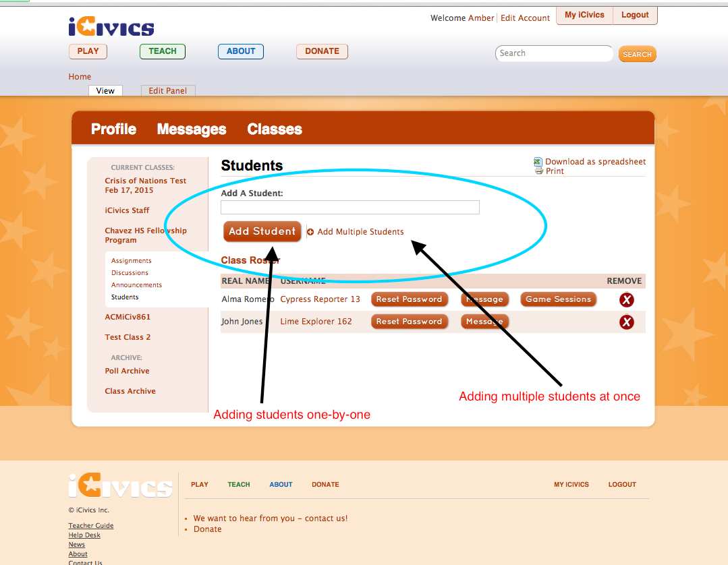Open Crisis of Nations Test class
This screenshot has width=728, height=565.
tap(145, 185)
